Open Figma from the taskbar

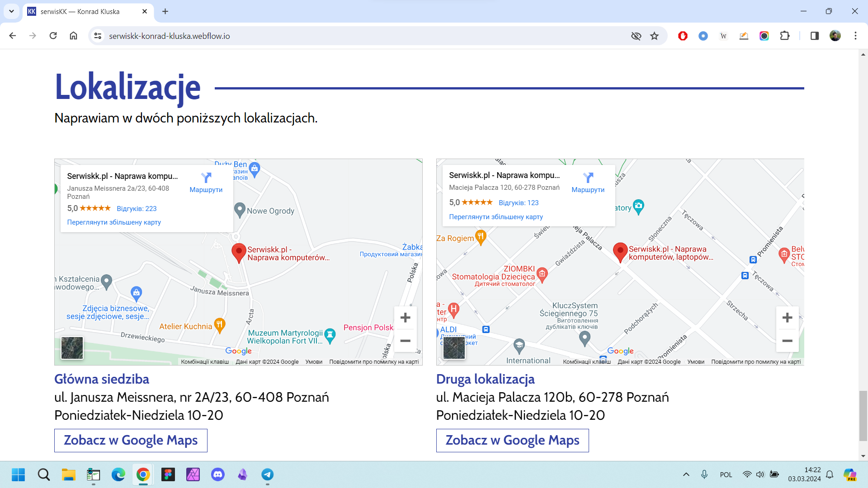point(168,475)
